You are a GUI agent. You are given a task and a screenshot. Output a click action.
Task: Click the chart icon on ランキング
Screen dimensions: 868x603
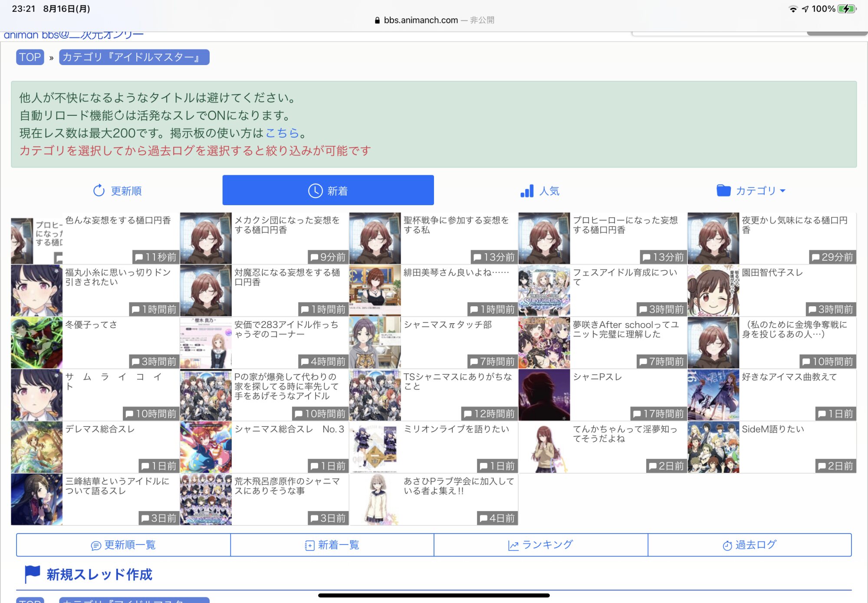pyautogui.click(x=513, y=546)
